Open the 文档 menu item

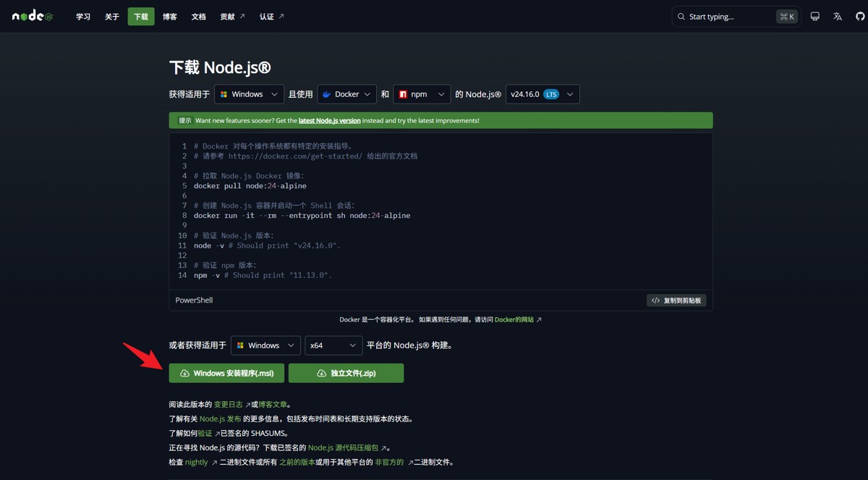(x=199, y=17)
